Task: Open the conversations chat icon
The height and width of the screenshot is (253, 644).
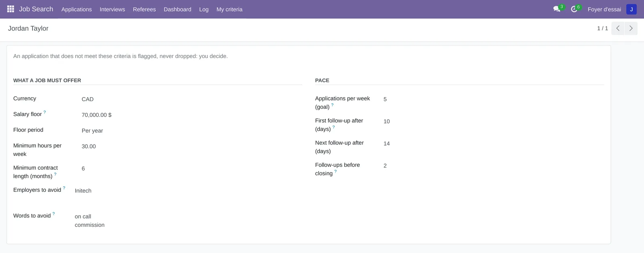Action: point(557,9)
